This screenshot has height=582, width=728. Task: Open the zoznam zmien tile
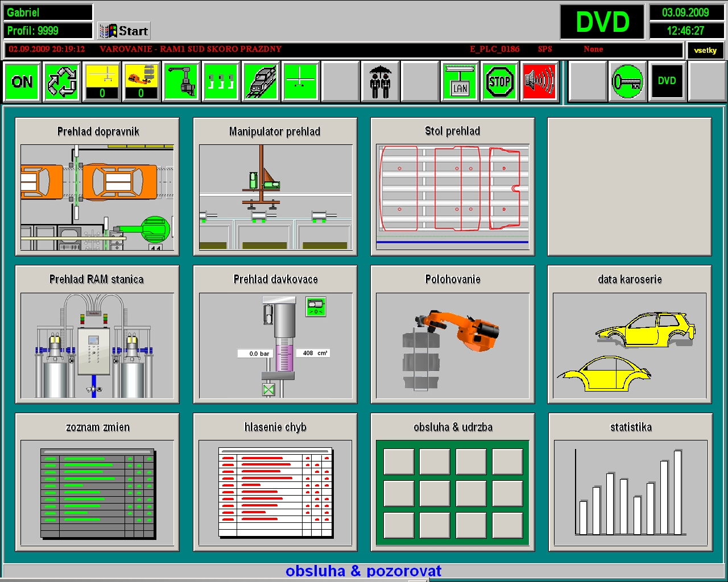97,482
